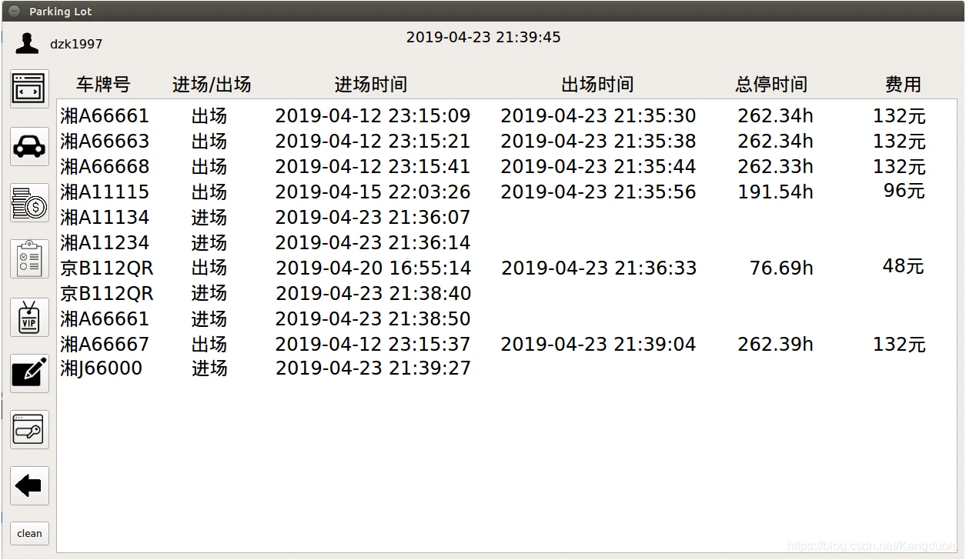Select the car icon in sidebar
This screenshot has width=966, height=560.
[29, 145]
